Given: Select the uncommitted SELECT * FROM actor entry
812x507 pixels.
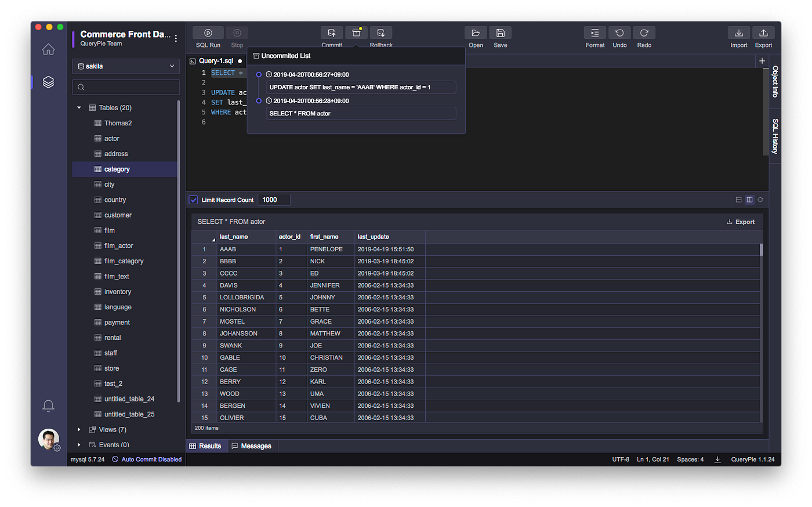Looking at the screenshot, I should 361,114.
